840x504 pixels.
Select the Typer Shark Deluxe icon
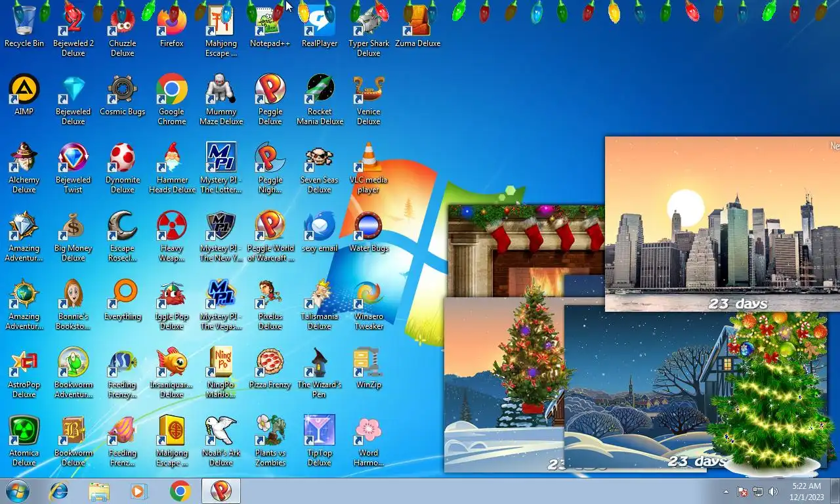coord(369,30)
